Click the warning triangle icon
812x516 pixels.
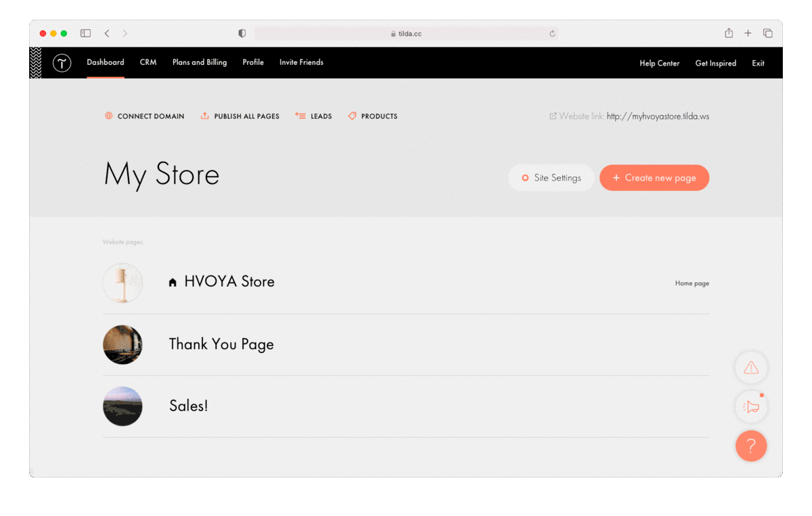tap(751, 367)
